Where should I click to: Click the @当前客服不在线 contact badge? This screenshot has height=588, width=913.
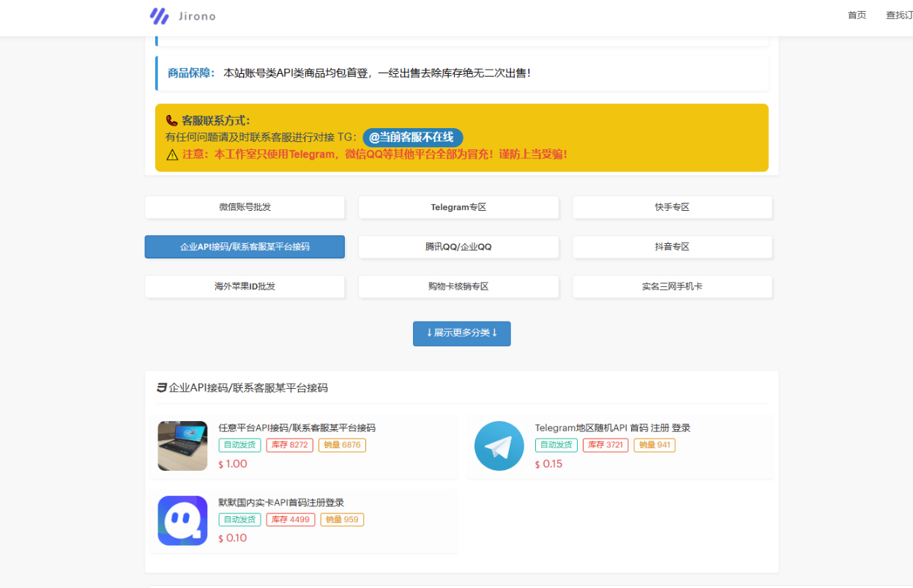tap(413, 137)
